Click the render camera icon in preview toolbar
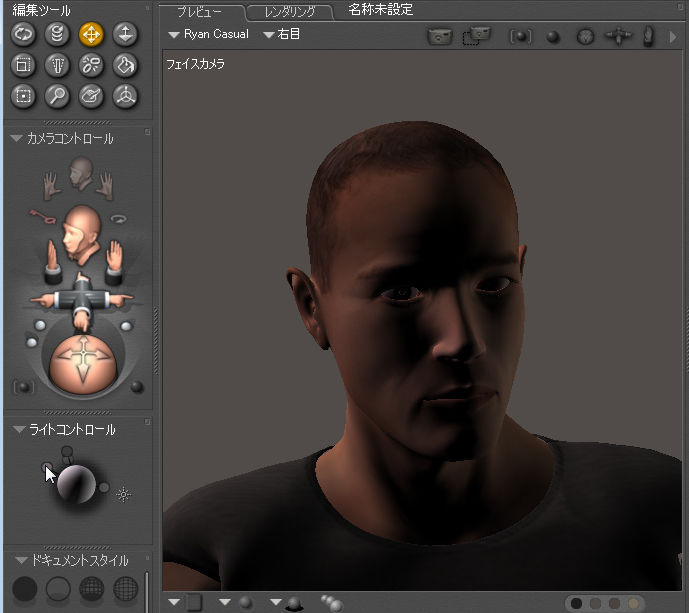 click(439, 36)
